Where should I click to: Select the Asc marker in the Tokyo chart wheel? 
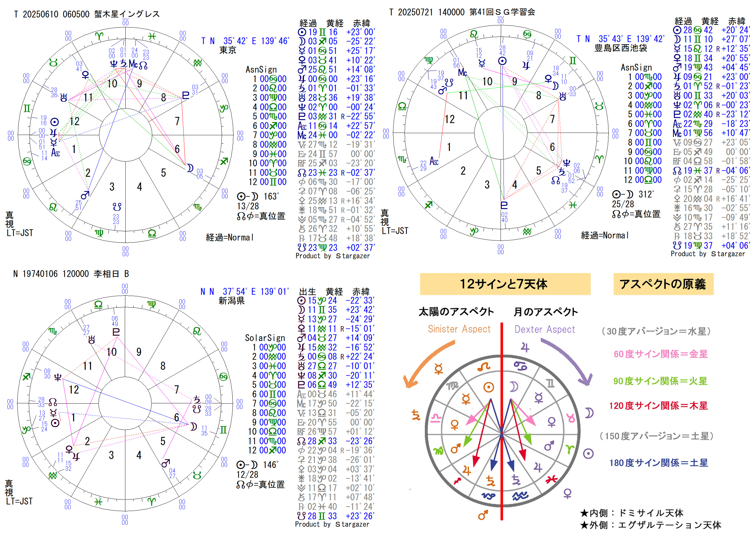click(x=56, y=152)
